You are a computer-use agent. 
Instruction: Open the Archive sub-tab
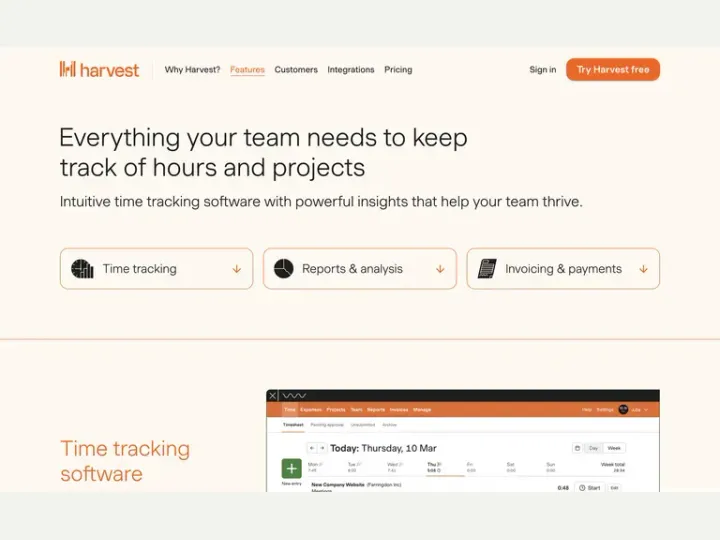pos(389,425)
